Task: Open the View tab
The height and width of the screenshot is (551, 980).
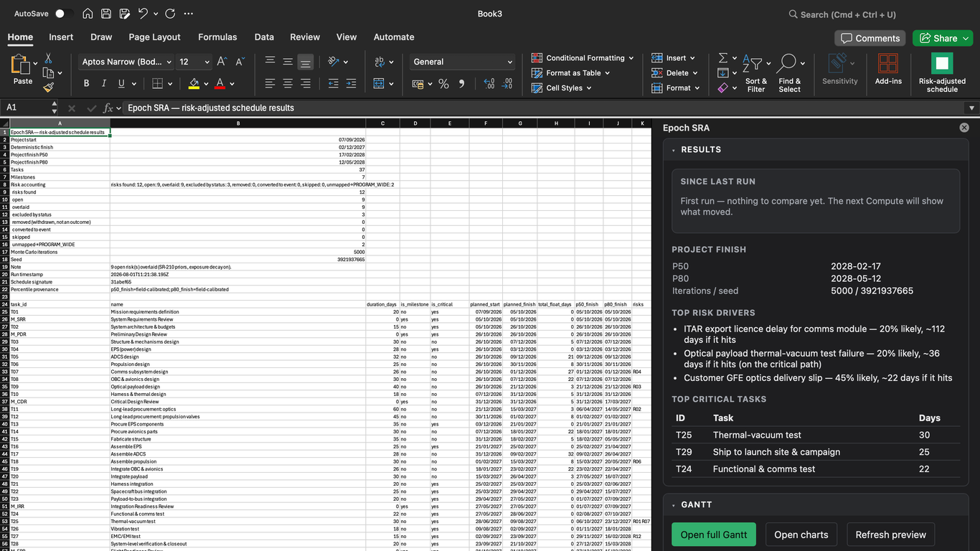Action: click(x=347, y=37)
